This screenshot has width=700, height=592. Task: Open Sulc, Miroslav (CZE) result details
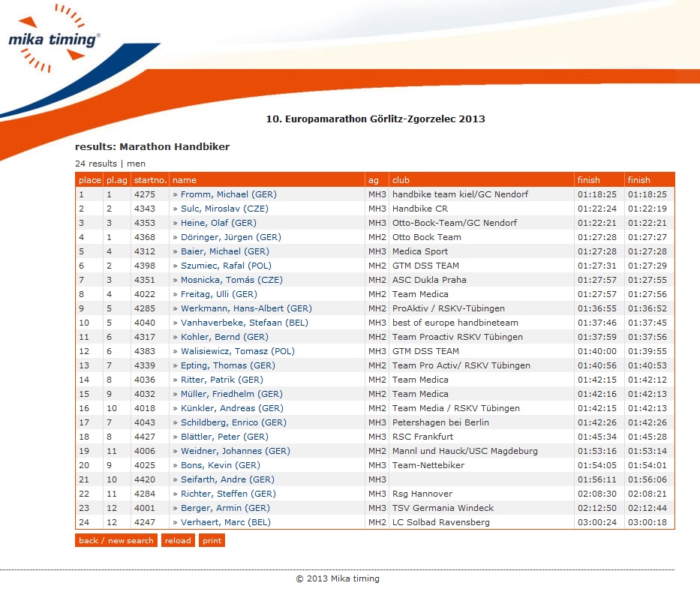click(x=224, y=209)
